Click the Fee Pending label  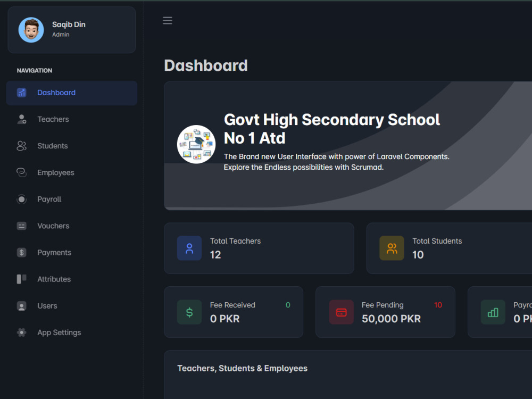coord(383,305)
